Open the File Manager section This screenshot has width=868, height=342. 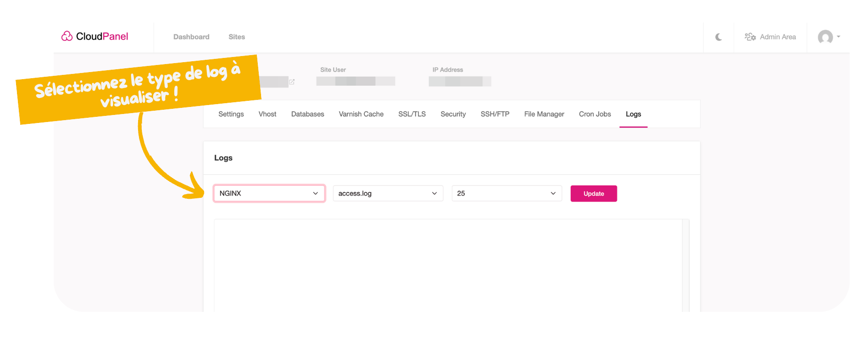coord(544,114)
